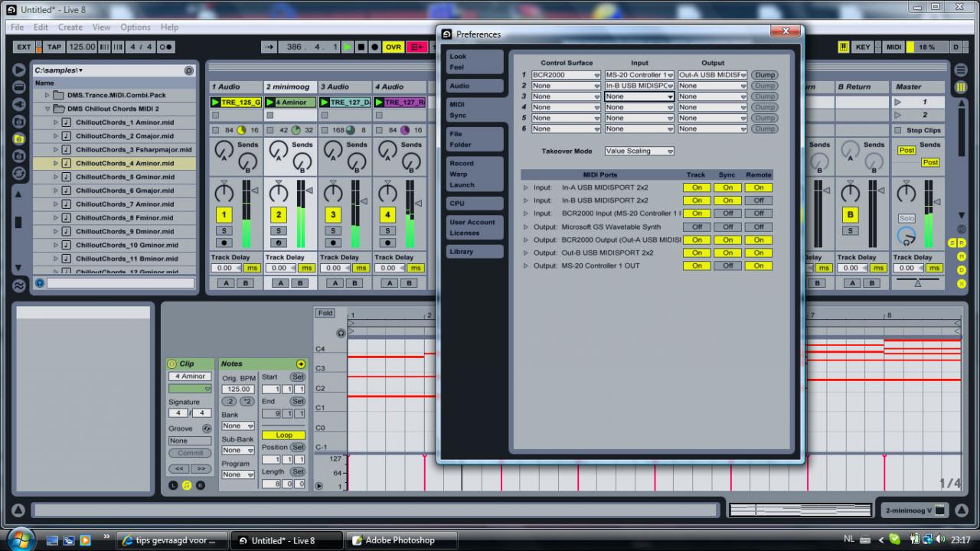Toggle the clip activator in Clip box
The image size is (980, 551).
172,364
